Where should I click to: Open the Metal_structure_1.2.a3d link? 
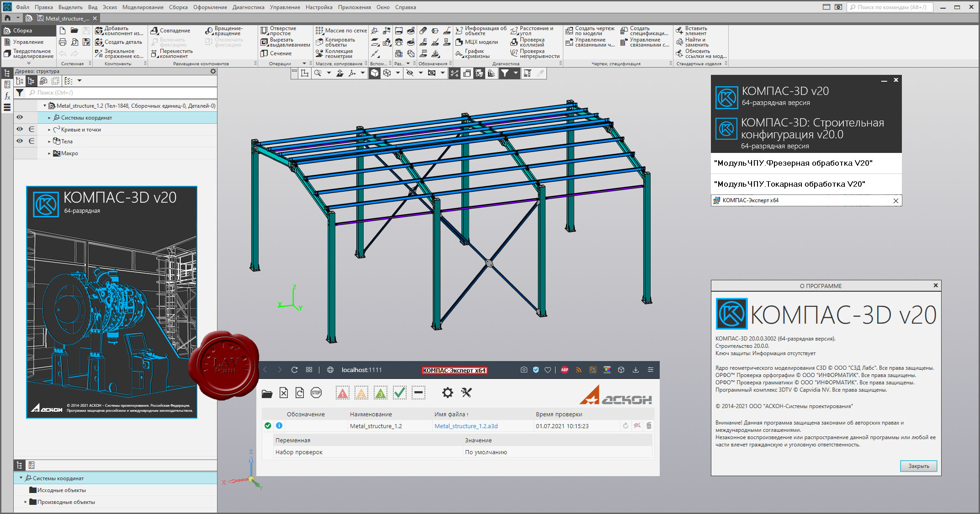(466, 426)
